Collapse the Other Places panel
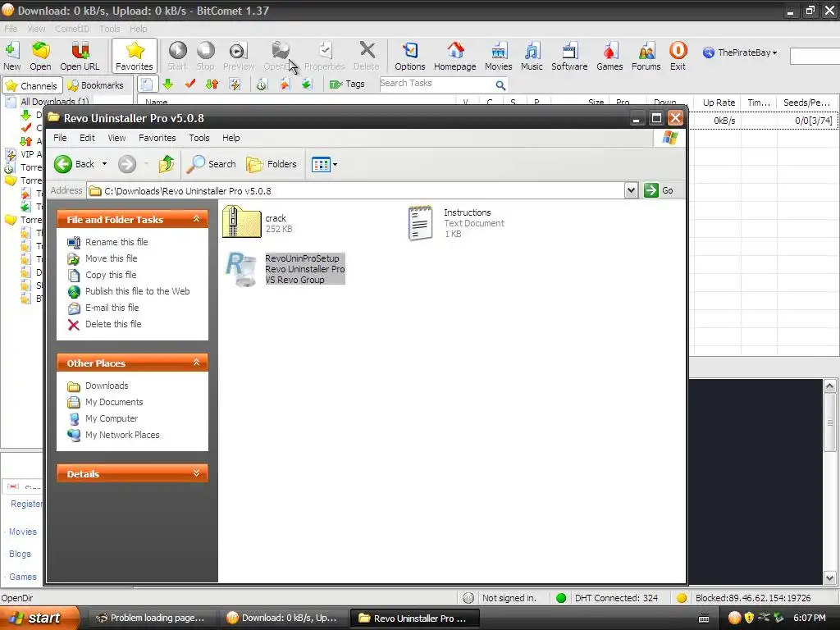The image size is (840, 630). pos(196,363)
